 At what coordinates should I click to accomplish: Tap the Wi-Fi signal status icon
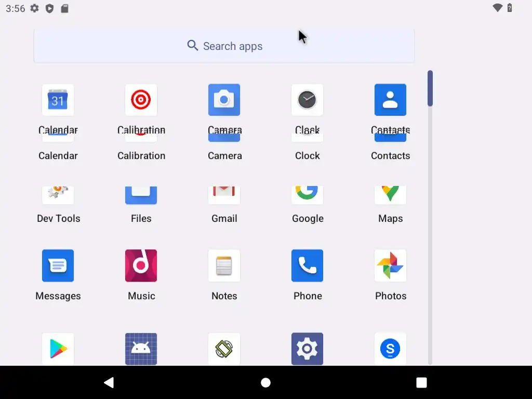(x=497, y=8)
